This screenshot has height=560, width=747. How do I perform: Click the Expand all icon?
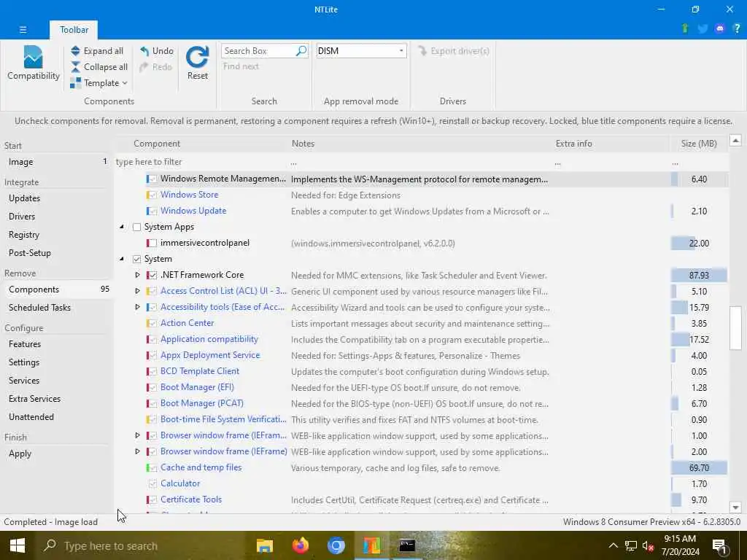click(x=75, y=50)
